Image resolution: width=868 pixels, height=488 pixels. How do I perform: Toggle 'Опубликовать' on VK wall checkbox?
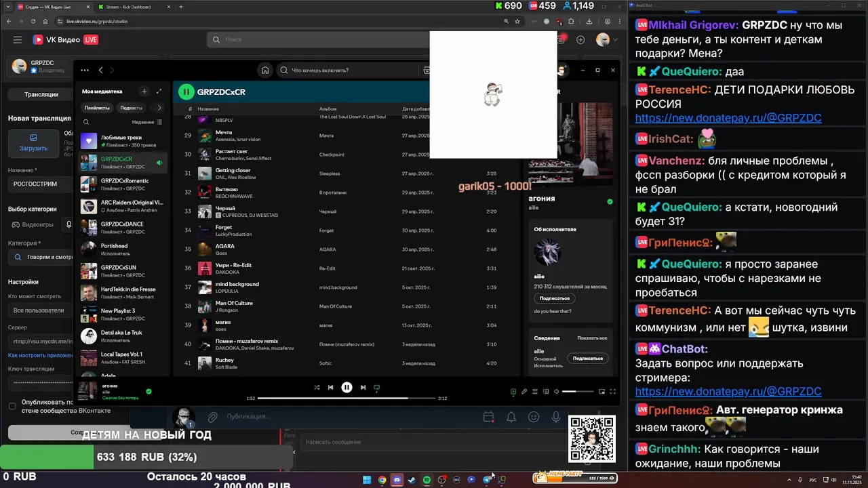12,406
